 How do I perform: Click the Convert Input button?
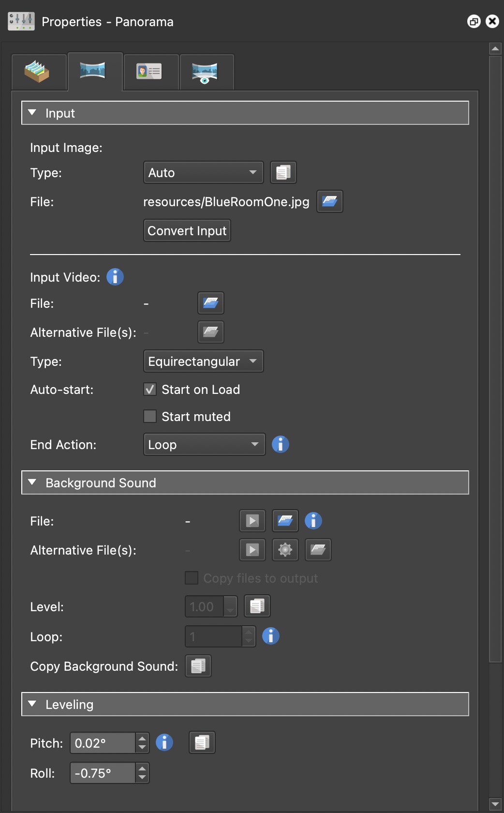coord(187,231)
